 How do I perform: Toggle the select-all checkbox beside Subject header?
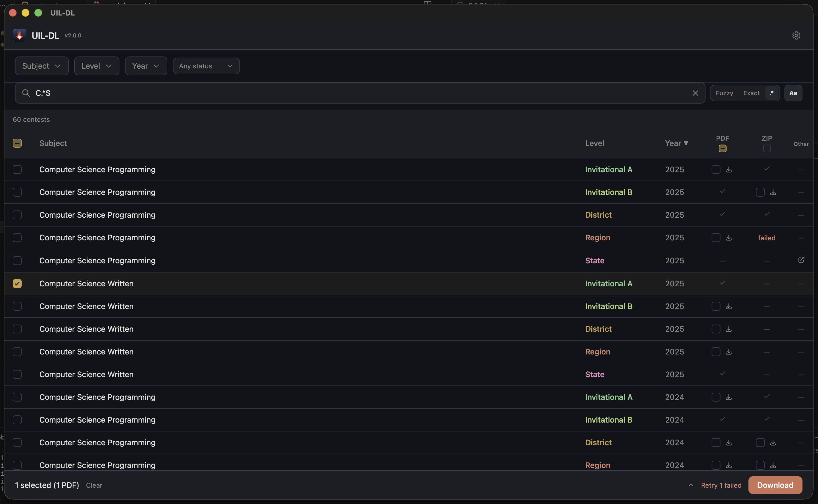pos(17,143)
